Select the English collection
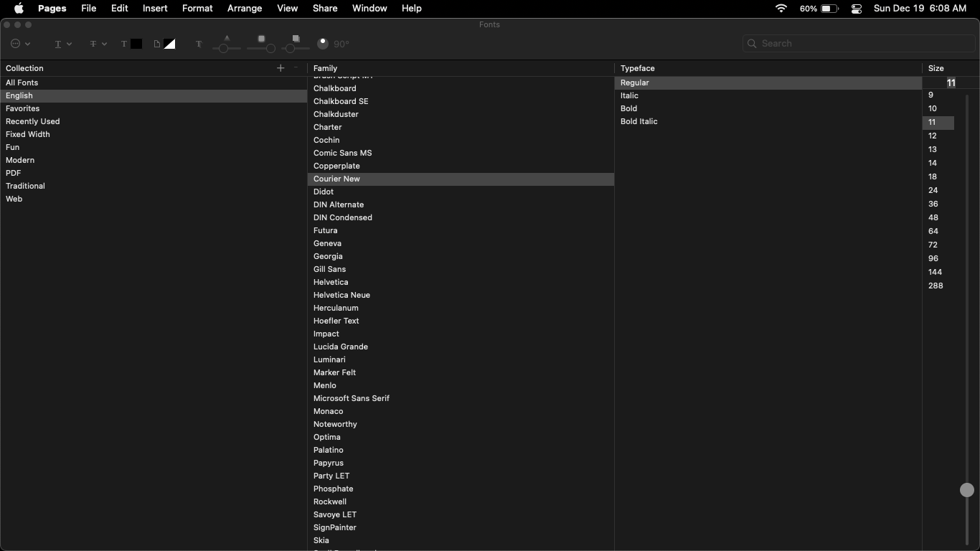The image size is (980, 551). click(x=154, y=95)
